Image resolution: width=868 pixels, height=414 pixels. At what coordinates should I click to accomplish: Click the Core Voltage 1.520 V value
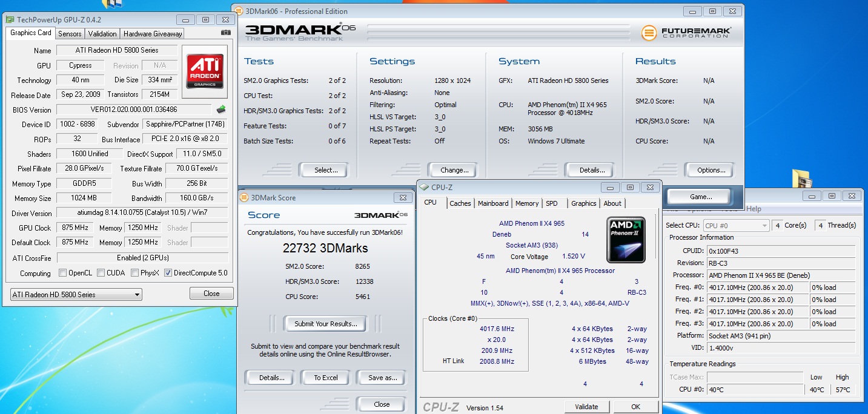pos(574,256)
